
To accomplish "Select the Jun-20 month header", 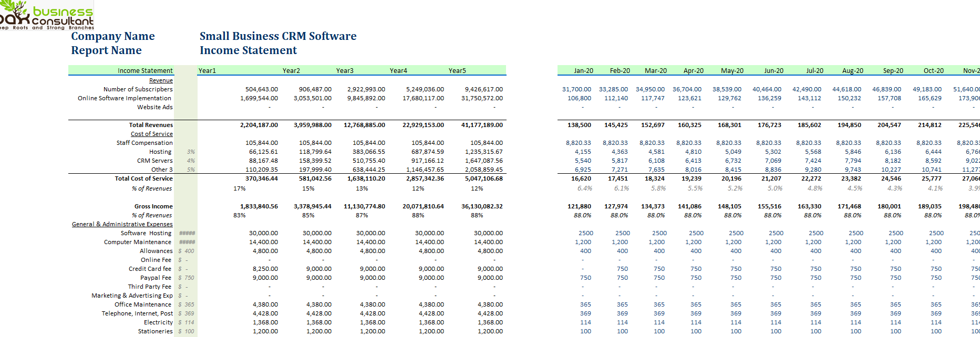I will click(x=773, y=71).
